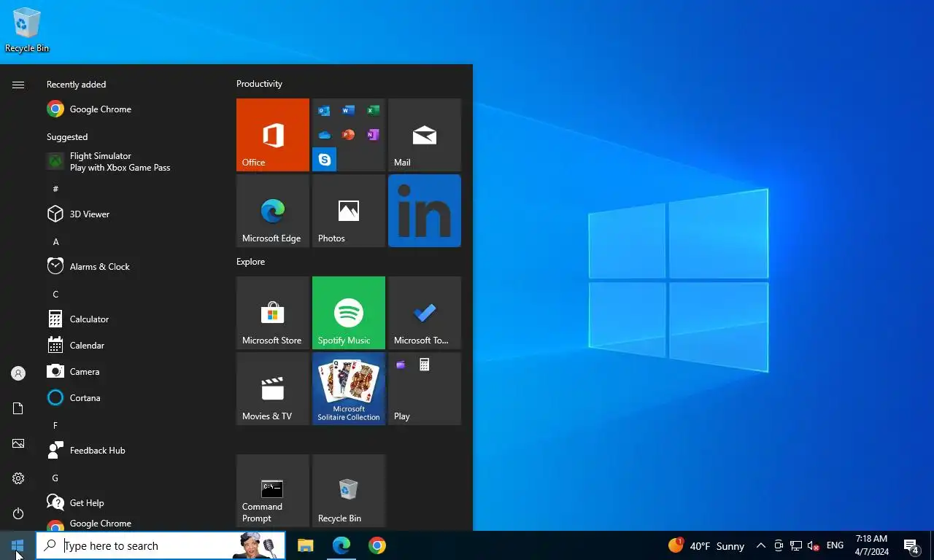Screen dimensions: 934x560
Task: Click the network tray icon
Action: [796, 545]
